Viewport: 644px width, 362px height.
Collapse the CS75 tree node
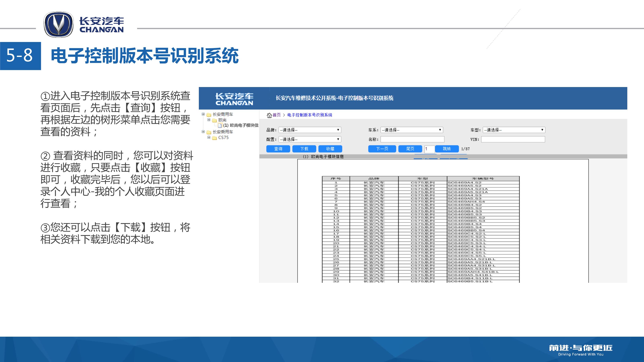tap(209, 137)
